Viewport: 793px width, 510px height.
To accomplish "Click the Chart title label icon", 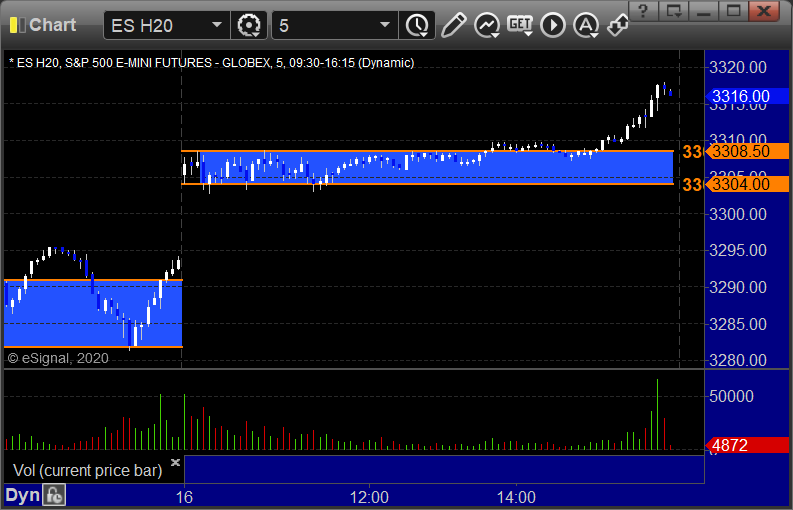I will point(17,25).
